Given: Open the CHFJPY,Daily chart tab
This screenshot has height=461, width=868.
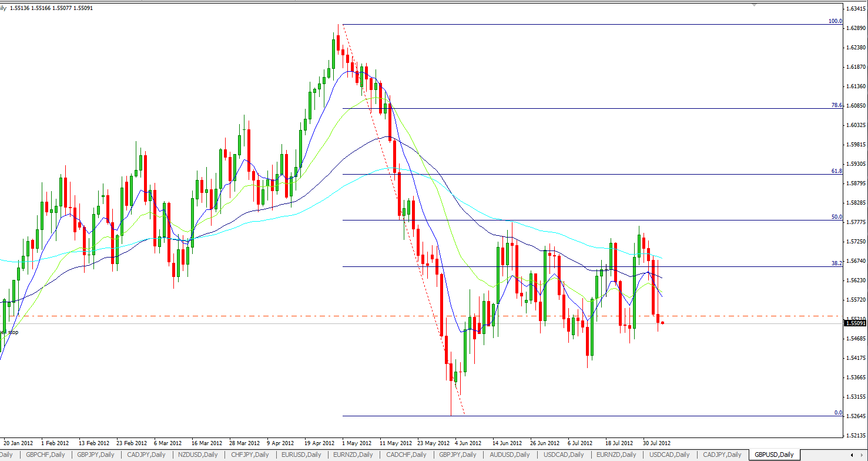Looking at the screenshot, I should [x=249, y=455].
